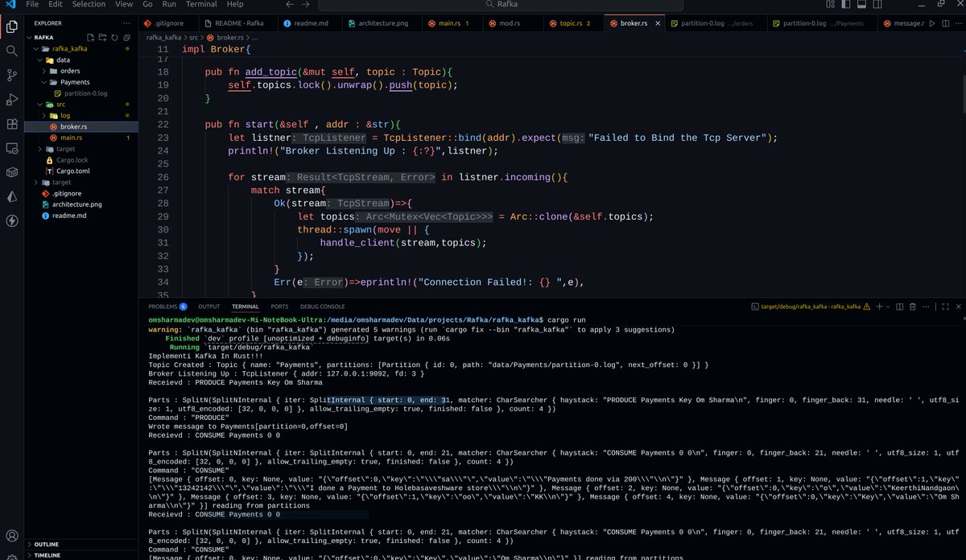Viewport: 966px width, 560px height.
Task: Open the Explorer view in activity bar
Action: click(12, 27)
